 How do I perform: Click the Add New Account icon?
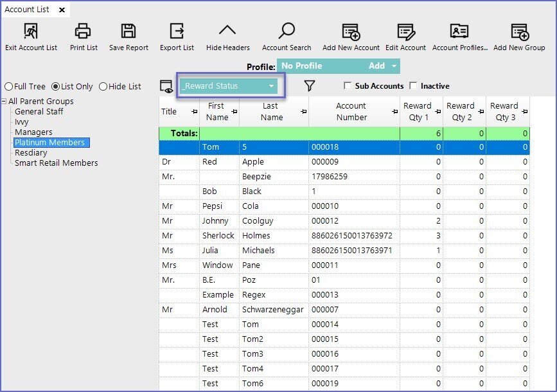[351, 31]
